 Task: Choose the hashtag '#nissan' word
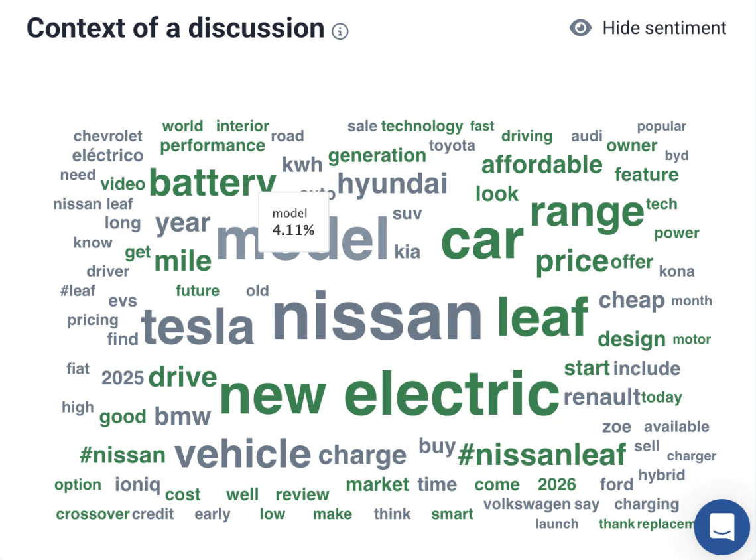[123, 455]
